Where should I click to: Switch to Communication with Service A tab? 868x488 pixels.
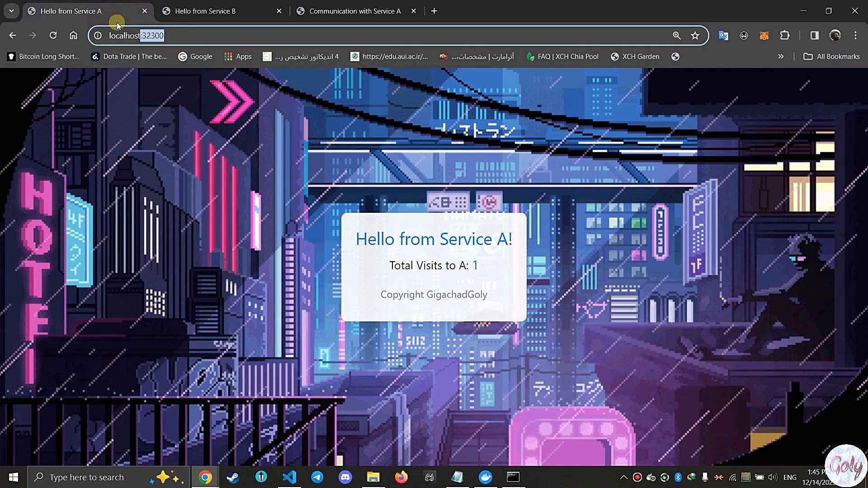(x=355, y=11)
